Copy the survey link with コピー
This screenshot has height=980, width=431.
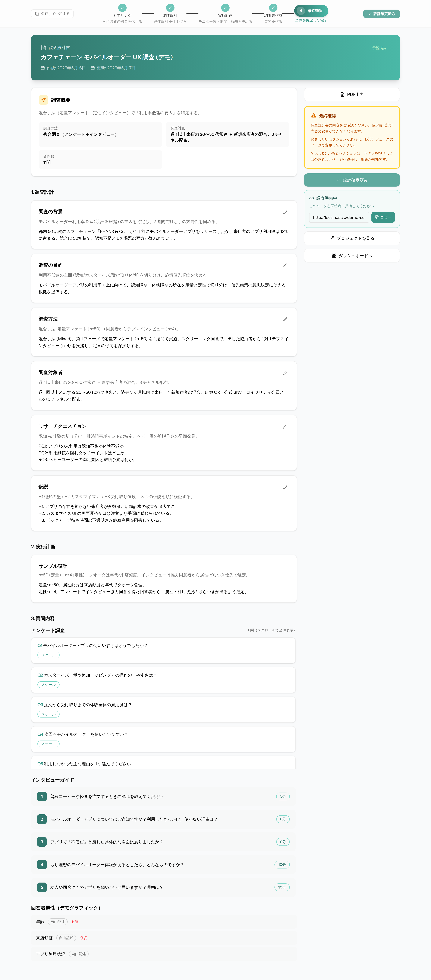(x=383, y=217)
